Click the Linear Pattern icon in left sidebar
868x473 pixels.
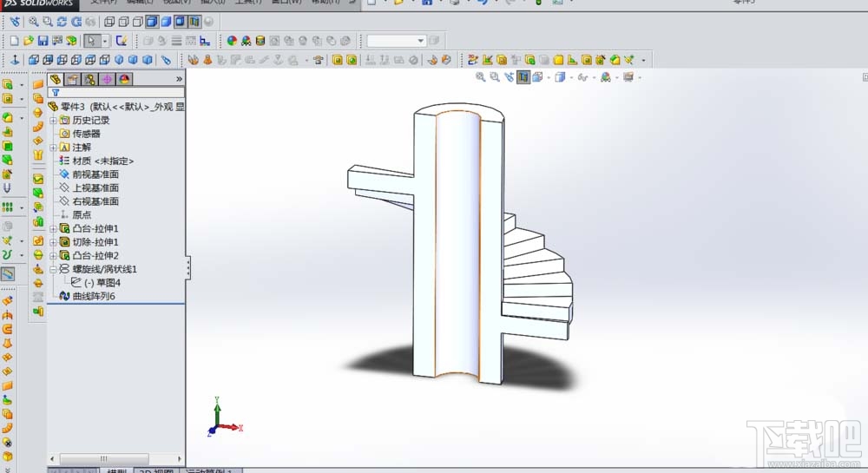tap(7, 207)
